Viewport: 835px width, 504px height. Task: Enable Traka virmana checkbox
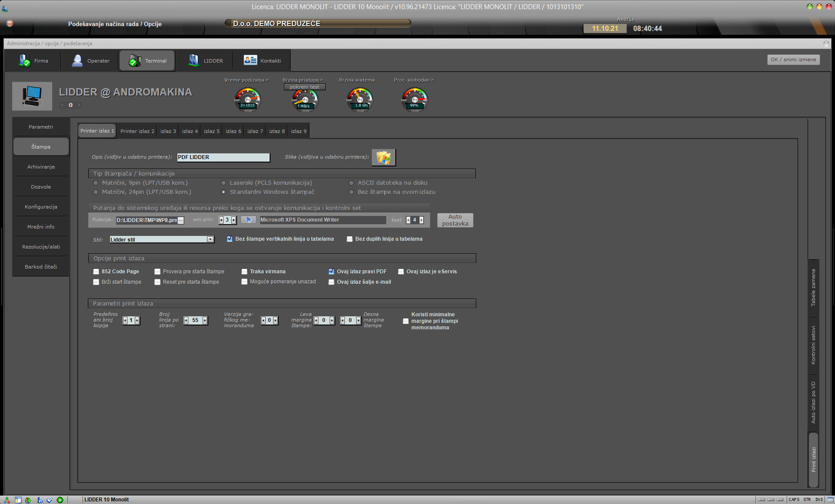[244, 272]
